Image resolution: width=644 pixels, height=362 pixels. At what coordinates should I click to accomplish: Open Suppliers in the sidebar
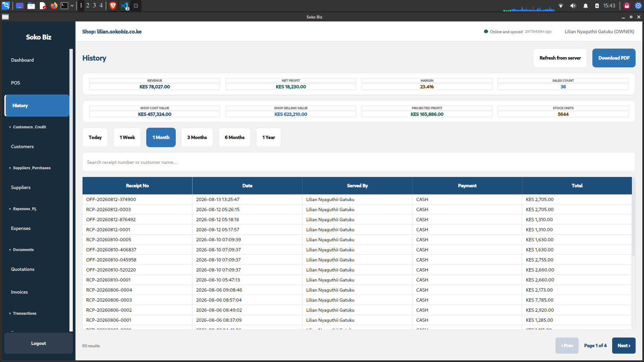point(37,187)
